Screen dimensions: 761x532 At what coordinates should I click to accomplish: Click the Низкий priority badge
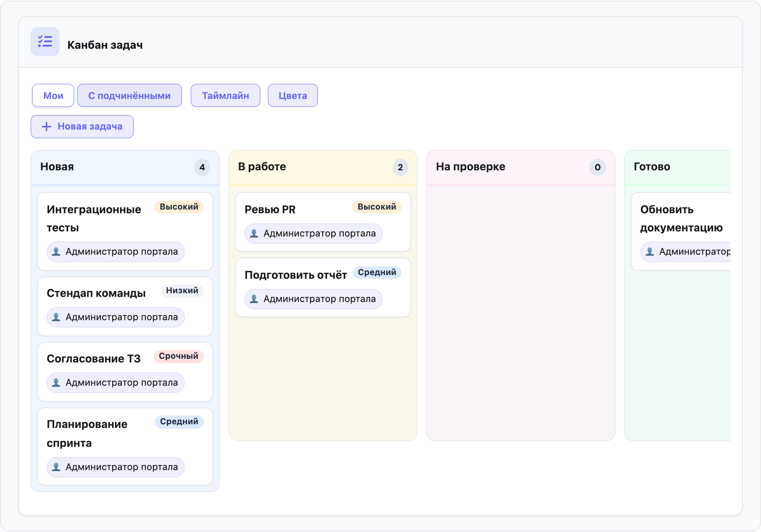[x=182, y=290]
